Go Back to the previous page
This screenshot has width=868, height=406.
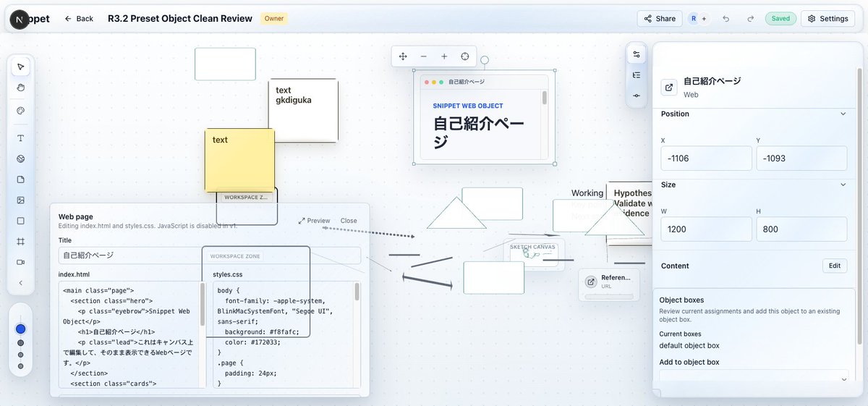[79, 19]
